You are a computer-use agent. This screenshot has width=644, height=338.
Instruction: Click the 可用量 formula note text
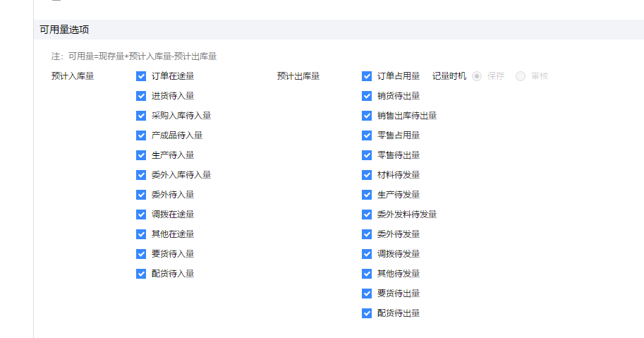click(x=134, y=56)
